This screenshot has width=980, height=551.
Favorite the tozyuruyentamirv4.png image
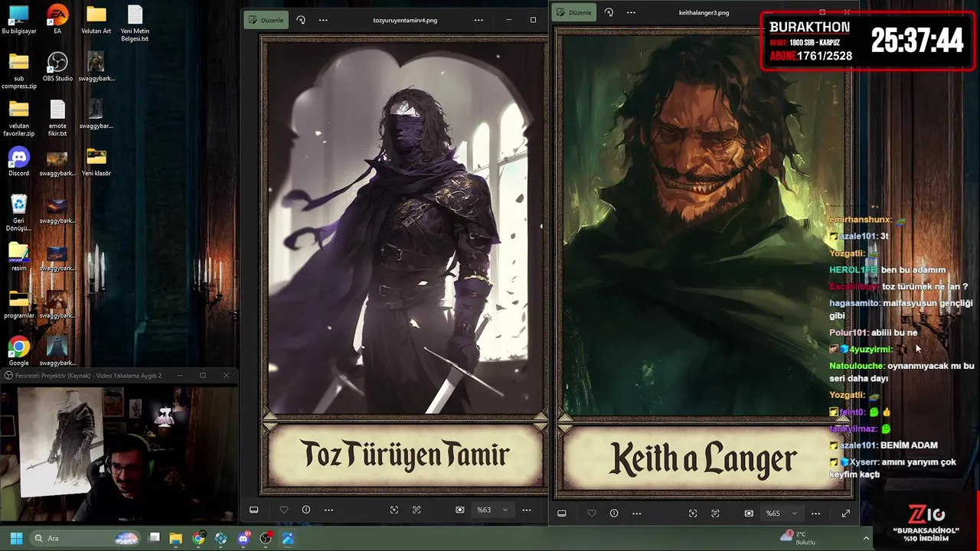coord(283,510)
